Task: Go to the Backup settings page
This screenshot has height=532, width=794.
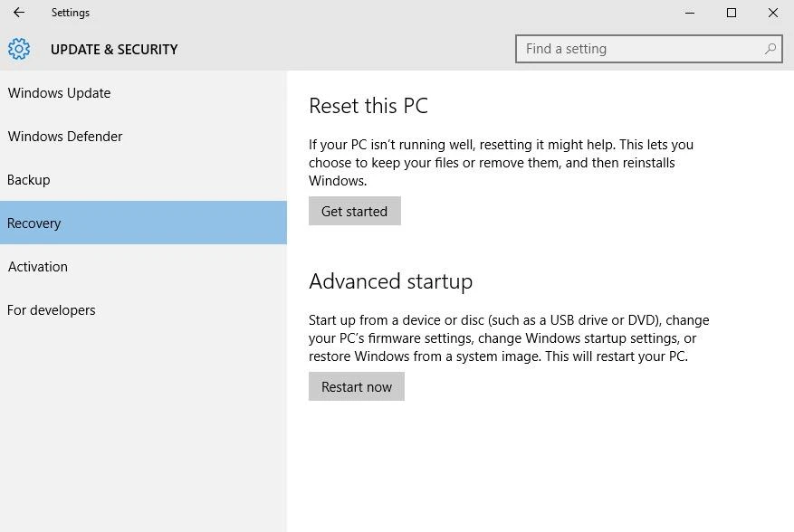Action: [29, 180]
